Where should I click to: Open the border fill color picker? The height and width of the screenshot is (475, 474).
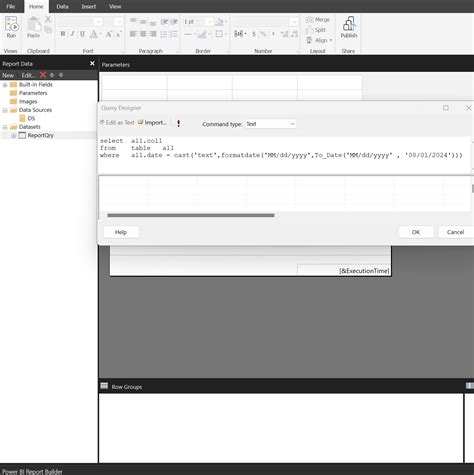click(x=220, y=22)
